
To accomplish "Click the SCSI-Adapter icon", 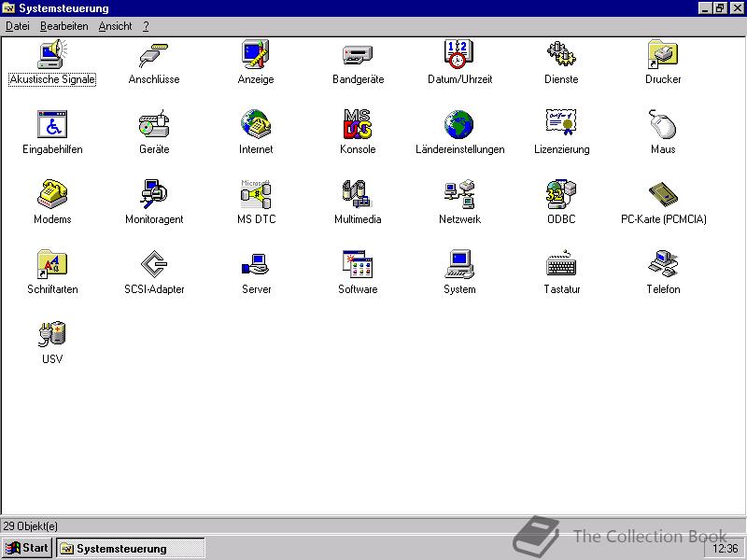I will (x=154, y=264).
